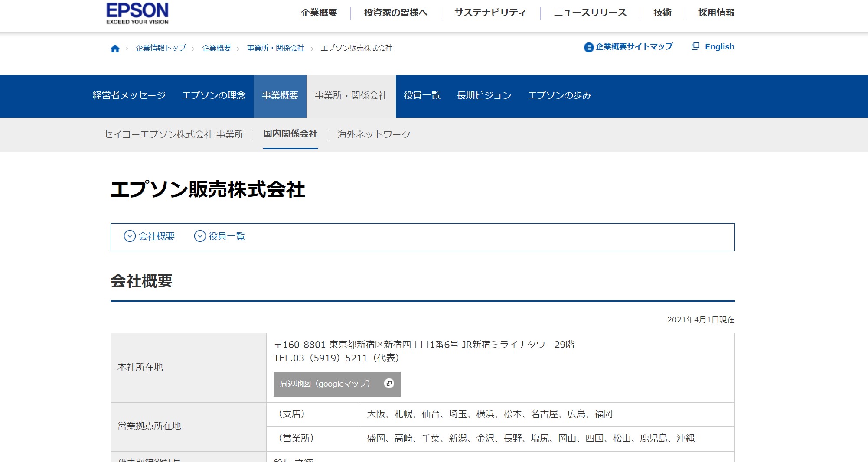
Task: Click the home icon in breadcrumb
Action: tap(115, 49)
